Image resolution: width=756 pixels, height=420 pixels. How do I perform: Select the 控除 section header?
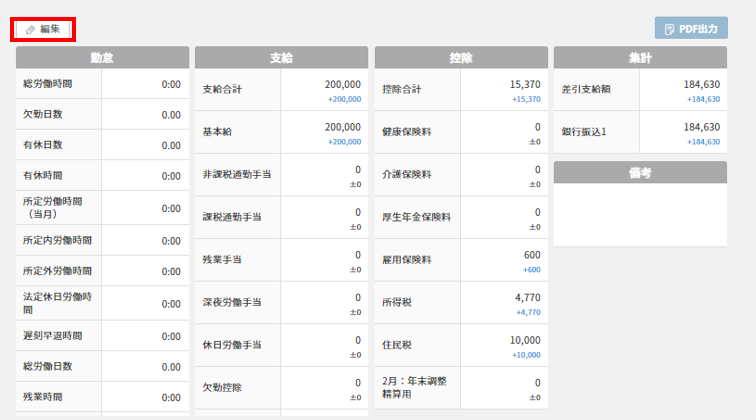tap(461, 58)
